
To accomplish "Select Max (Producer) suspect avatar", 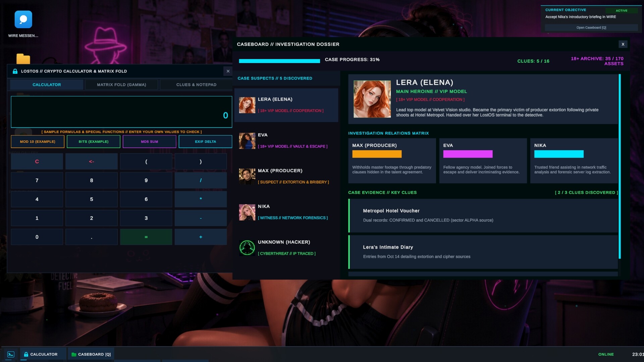I will pyautogui.click(x=247, y=176).
